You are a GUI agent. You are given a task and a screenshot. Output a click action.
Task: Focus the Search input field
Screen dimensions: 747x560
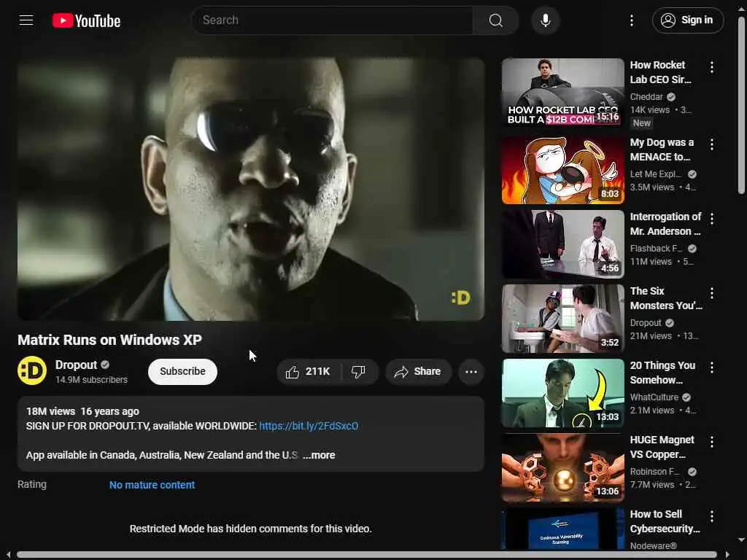click(x=333, y=20)
